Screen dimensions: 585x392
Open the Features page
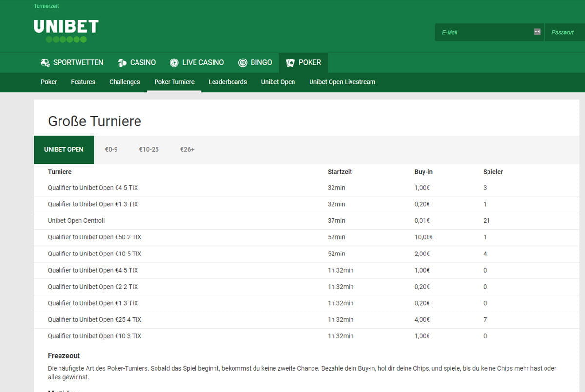[x=83, y=82]
